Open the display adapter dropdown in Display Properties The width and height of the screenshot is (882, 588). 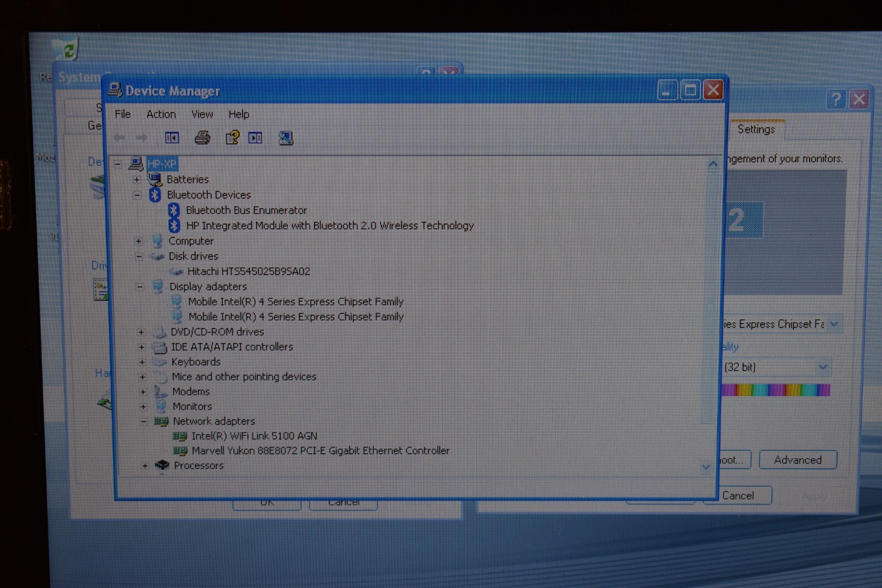[834, 324]
